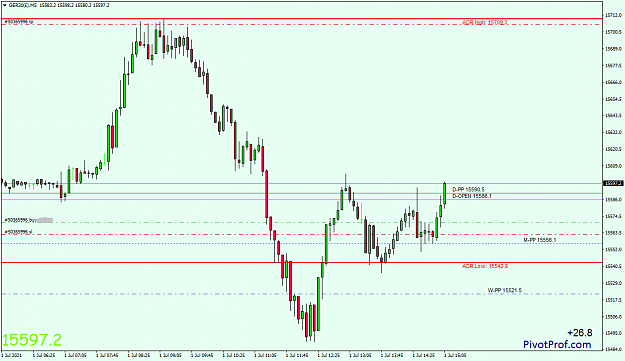Click the +26.8 profit readout
625x361 pixels.
pyautogui.click(x=580, y=332)
